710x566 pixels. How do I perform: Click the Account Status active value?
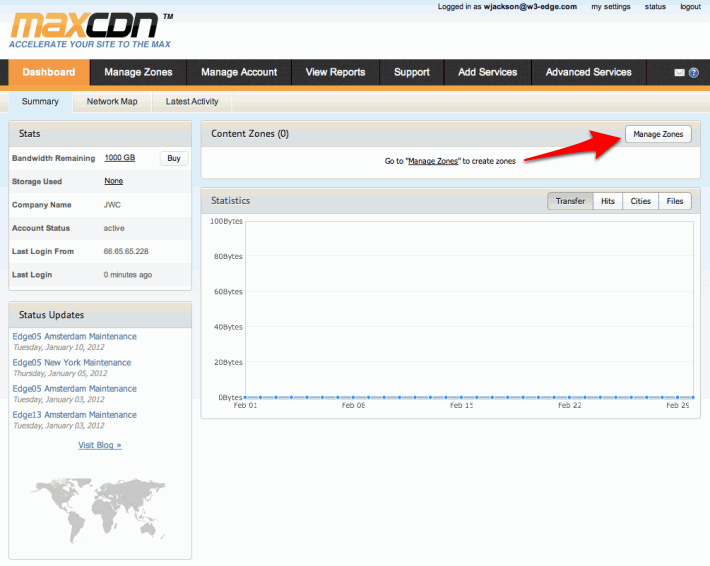114,228
